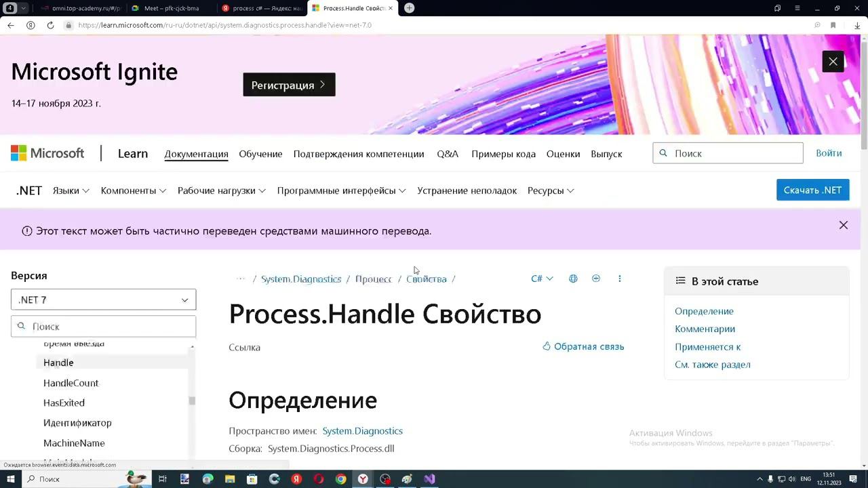The image size is (868, 488).
Task: Expand the Программные интерфейсы menu
Action: click(342, 190)
